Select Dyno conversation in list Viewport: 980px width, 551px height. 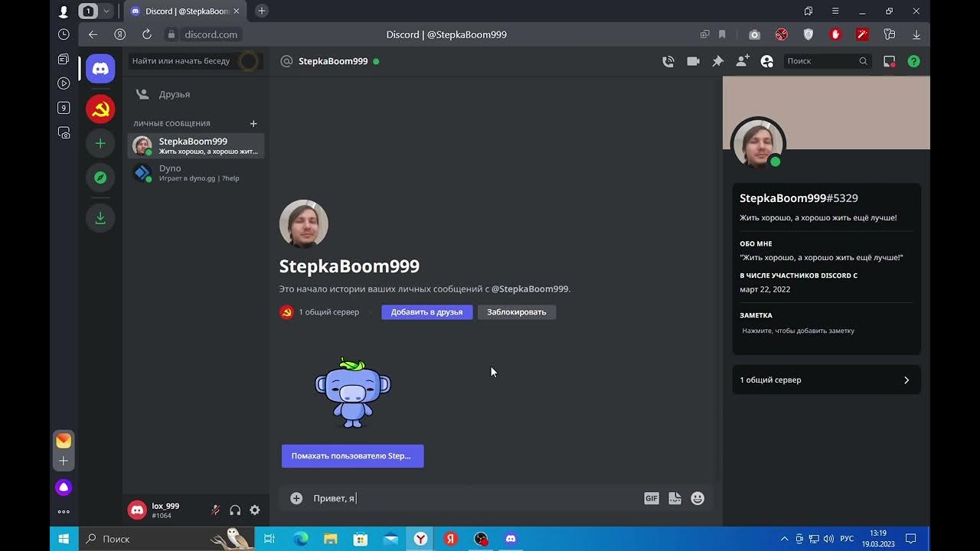(196, 173)
